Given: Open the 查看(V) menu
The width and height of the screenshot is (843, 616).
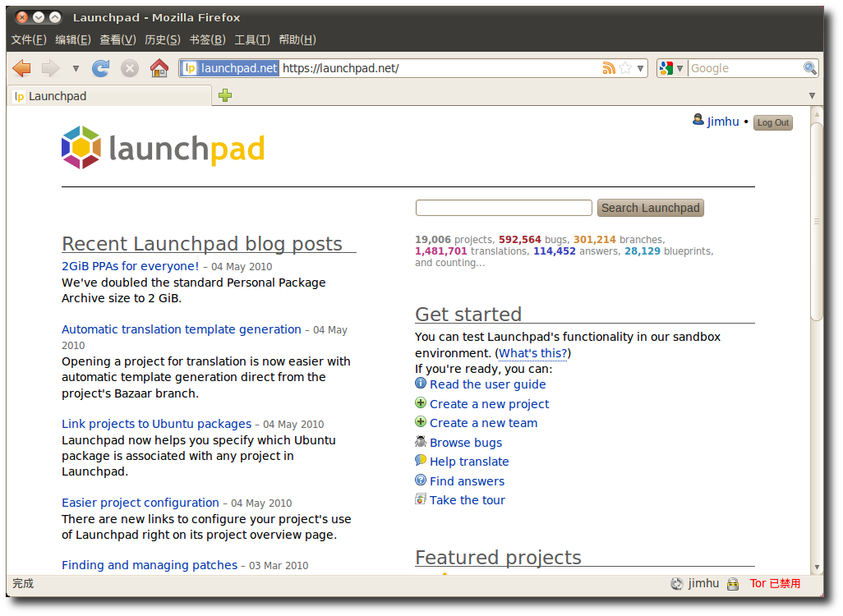Looking at the screenshot, I should [x=117, y=39].
